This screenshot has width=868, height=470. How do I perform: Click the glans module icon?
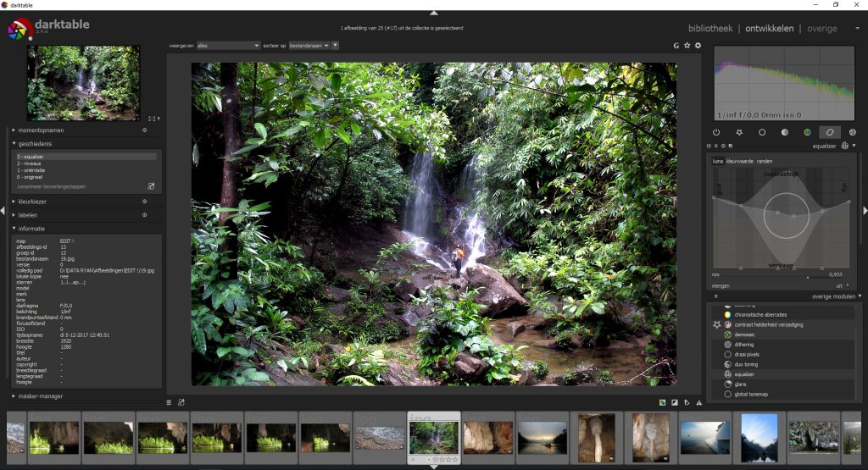tap(728, 384)
